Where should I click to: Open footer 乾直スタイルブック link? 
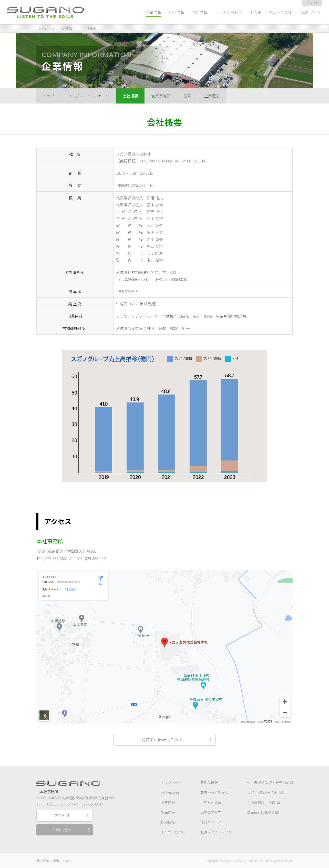click(x=216, y=832)
